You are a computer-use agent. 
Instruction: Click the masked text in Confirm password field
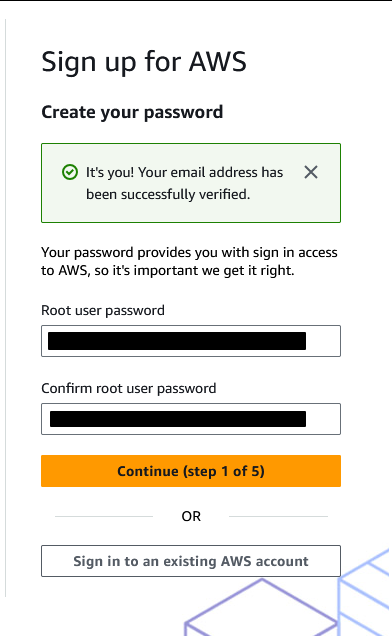point(178,419)
